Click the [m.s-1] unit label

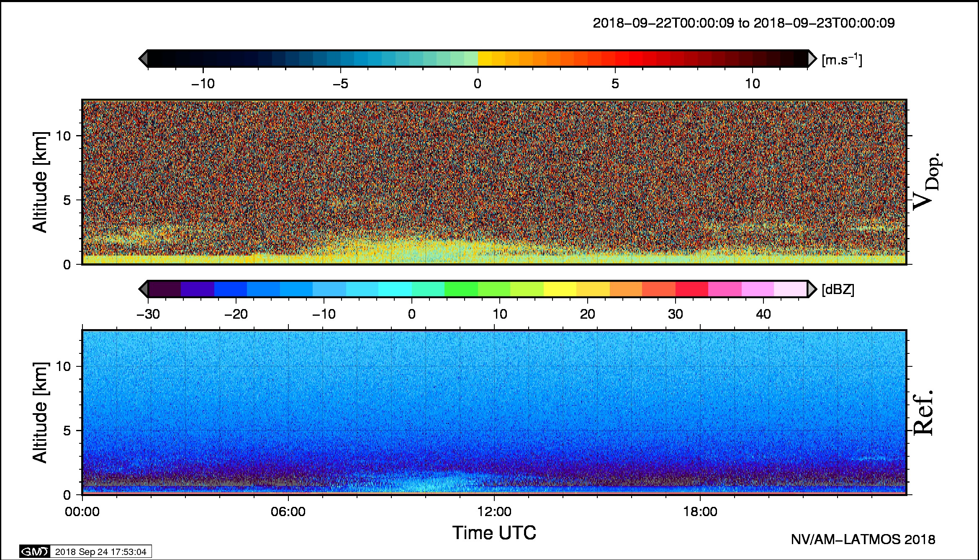[842, 59]
